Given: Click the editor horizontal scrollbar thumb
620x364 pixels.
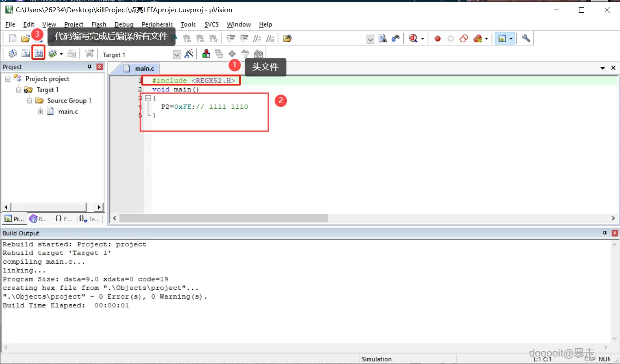Looking at the screenshot, I should (224, 218).
